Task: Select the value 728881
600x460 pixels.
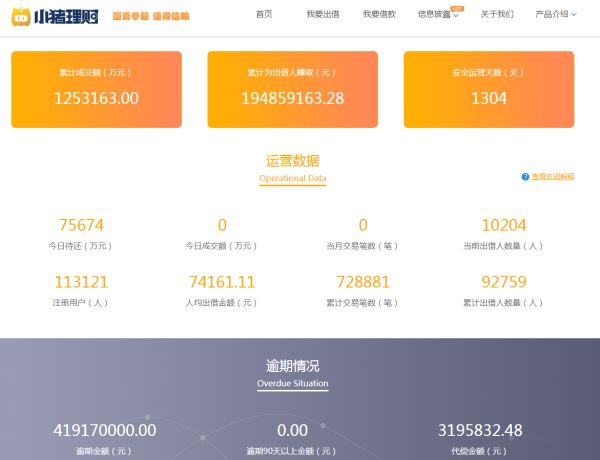Action: [x=363, y=282]
